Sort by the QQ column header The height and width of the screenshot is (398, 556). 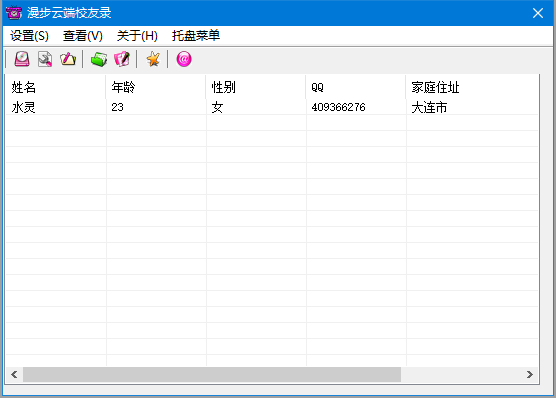click(356, 87)
